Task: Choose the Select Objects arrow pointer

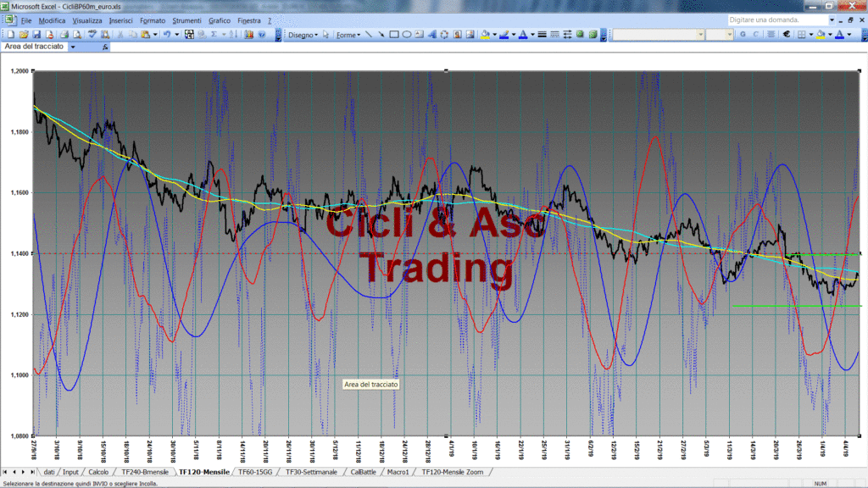Action: 326,34
